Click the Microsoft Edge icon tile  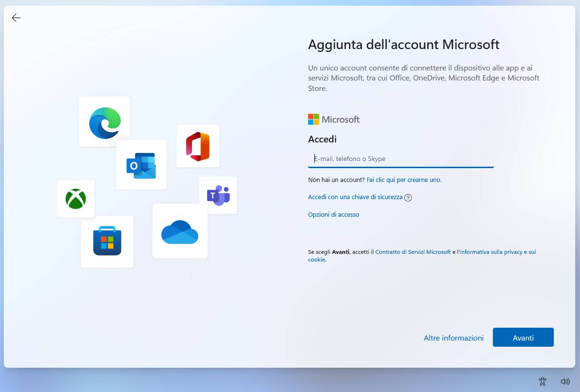(104, 122)
